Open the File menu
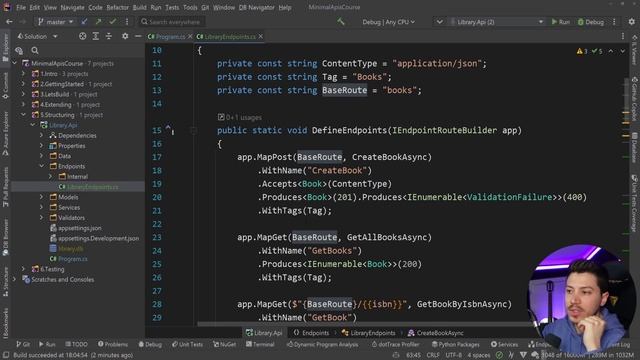This screenshot has width=640, height=360. click(21, 7)
